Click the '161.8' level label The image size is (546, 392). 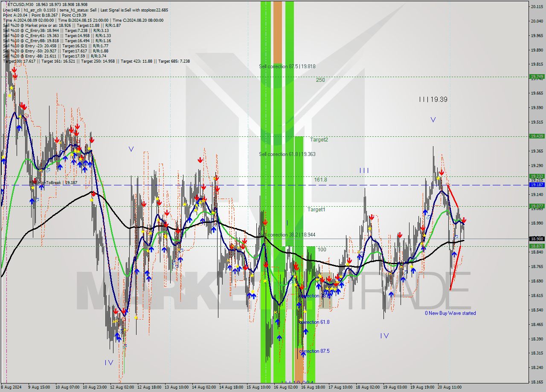tap(320, 180)
